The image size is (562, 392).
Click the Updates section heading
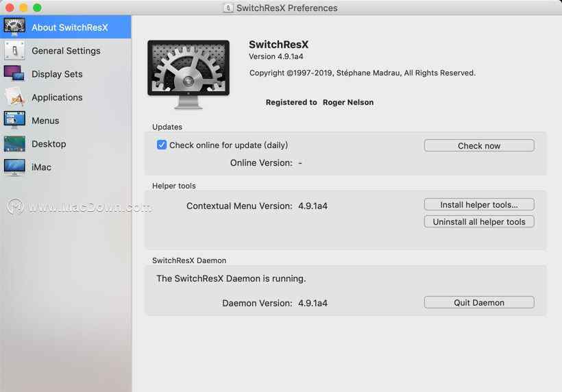(x=167, y=127)
